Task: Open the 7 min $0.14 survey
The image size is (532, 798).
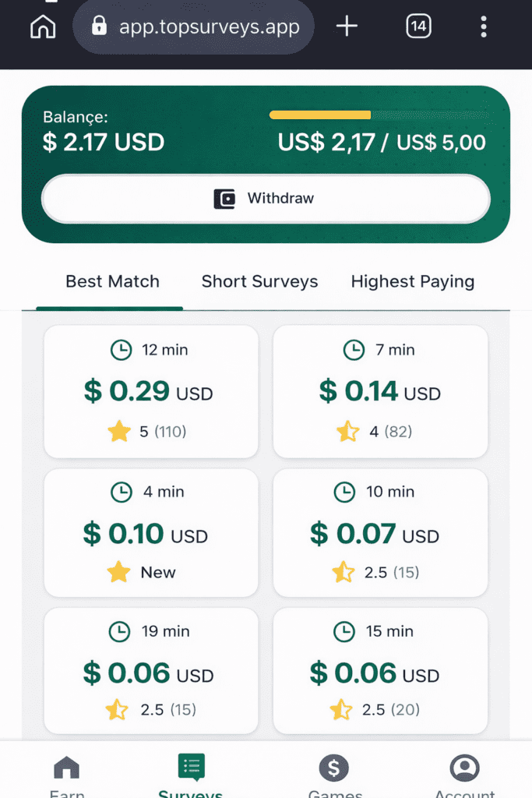Action: click(380, 391)
